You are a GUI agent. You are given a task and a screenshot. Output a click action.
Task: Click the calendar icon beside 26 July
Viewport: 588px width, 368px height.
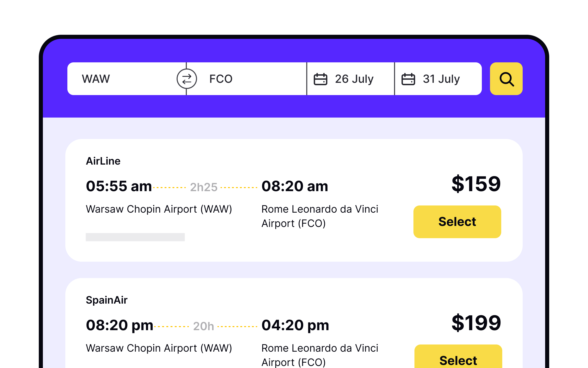[320, 79]
